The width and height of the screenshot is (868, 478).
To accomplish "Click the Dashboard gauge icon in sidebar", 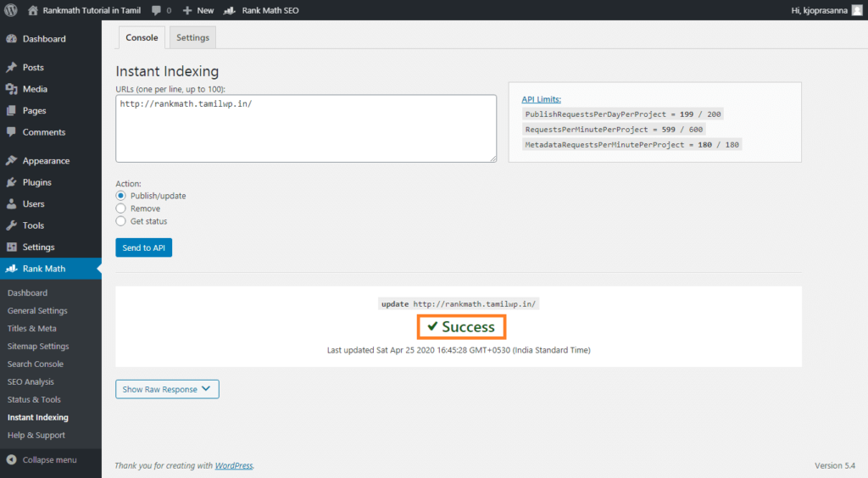I will pos(11,39).
